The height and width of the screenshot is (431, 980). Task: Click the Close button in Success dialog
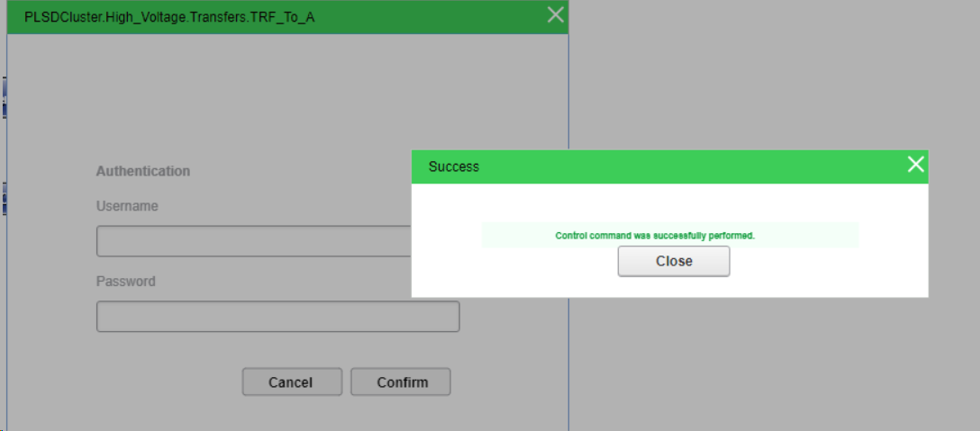[x=673, y=261]
